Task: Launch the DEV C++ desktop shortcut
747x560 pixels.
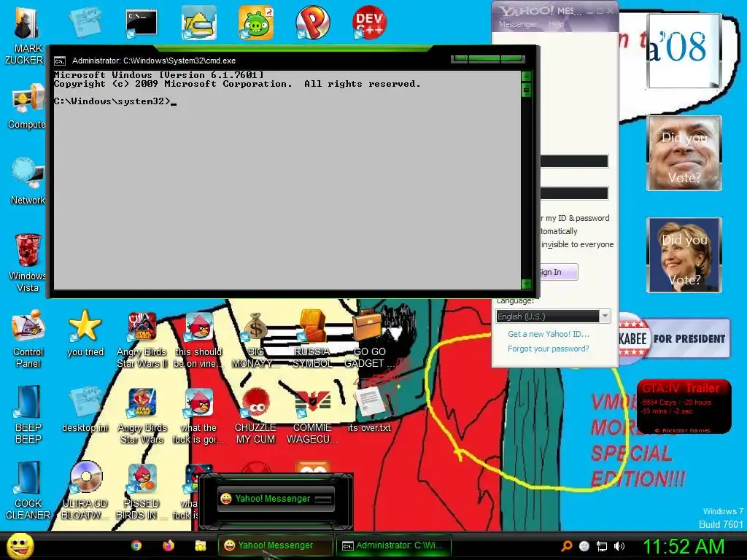Action: (x=369, y=23)
